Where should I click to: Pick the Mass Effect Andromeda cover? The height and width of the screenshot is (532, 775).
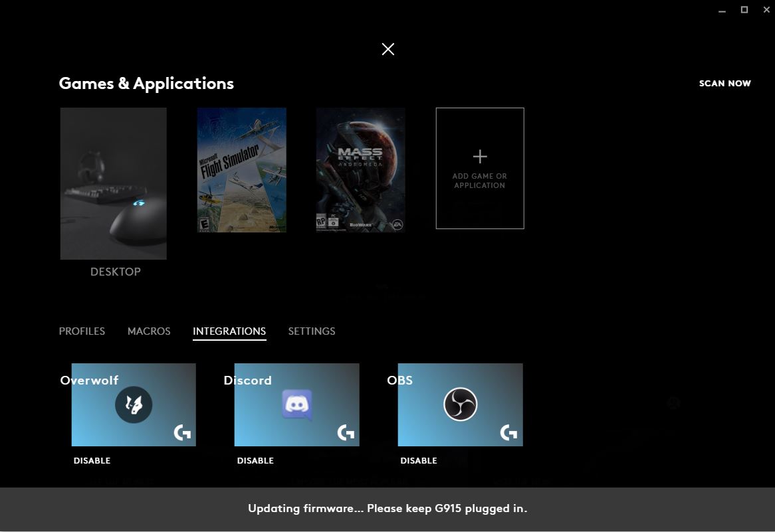coord(361,170)
